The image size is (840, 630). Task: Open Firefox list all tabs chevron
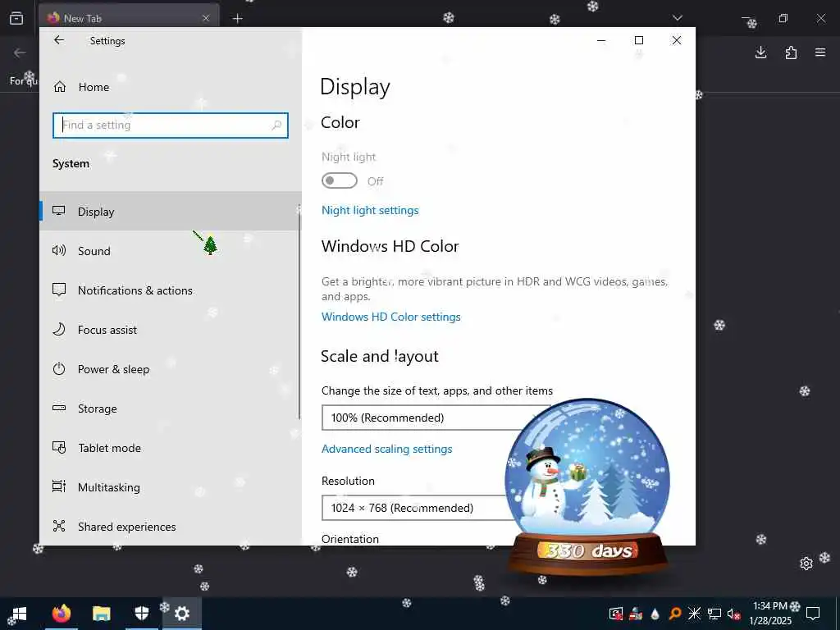[677, 18]
